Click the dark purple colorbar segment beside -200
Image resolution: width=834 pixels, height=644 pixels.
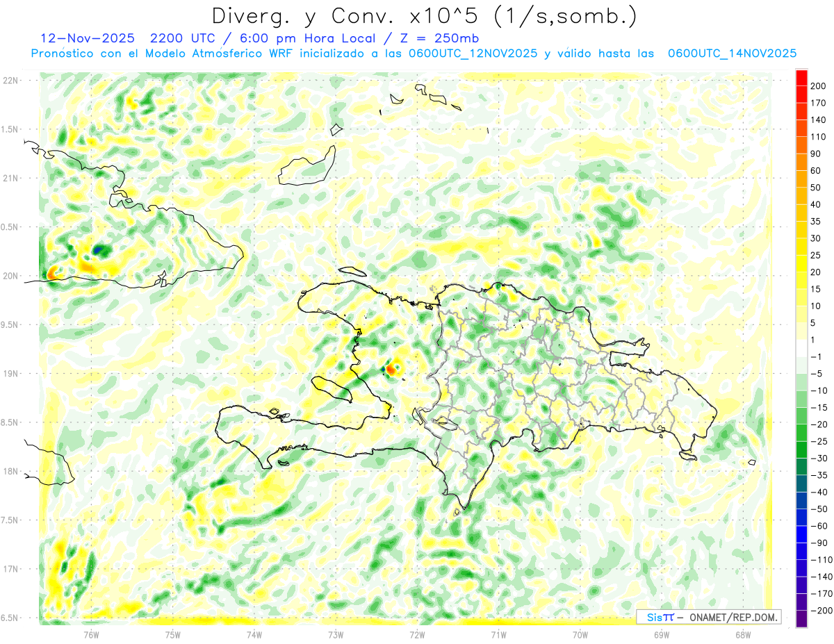click(x=801, y=618)
